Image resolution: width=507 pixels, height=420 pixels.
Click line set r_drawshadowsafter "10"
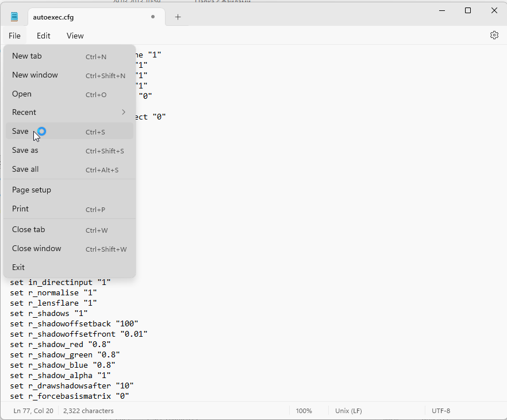tap(72, 386)
